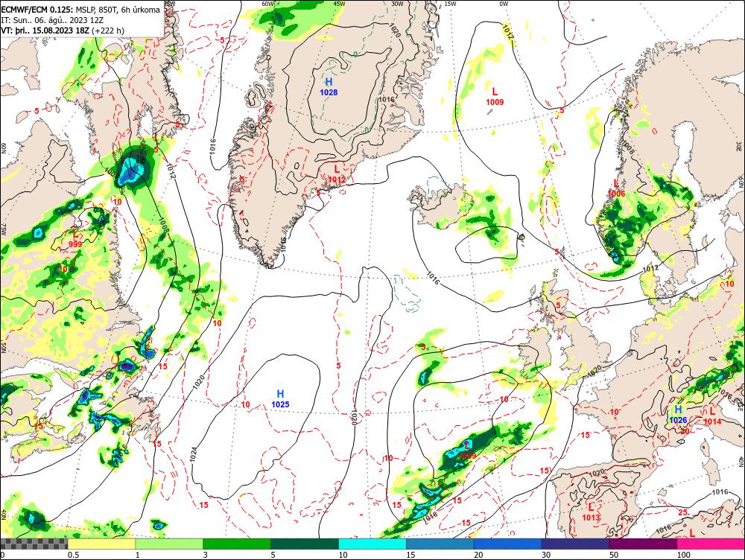This screenshot has height=560, width=745.
Task: Click the initialization time 'IT: Sun.. 06. ágú.. 2023 12Z'
Action: 52,20
